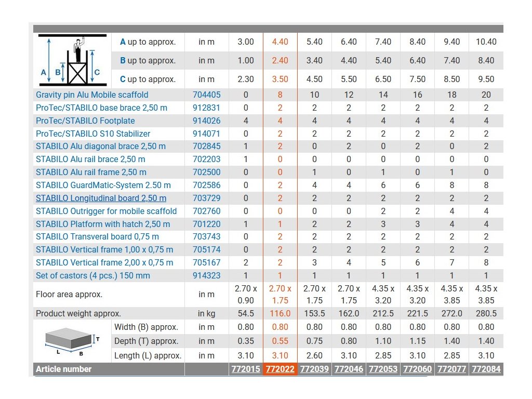Select article number 772060
Screen dimensions: 532x399
tap(417, 369)
